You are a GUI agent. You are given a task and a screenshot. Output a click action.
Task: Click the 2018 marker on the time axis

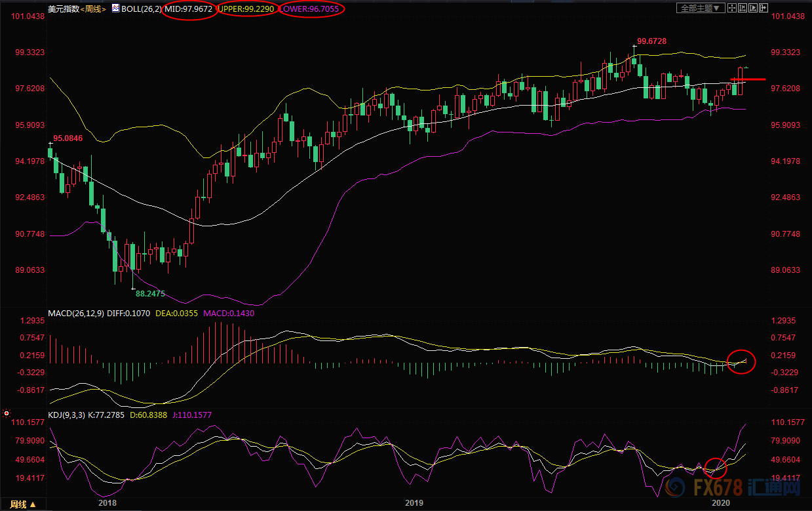(107, 503)
